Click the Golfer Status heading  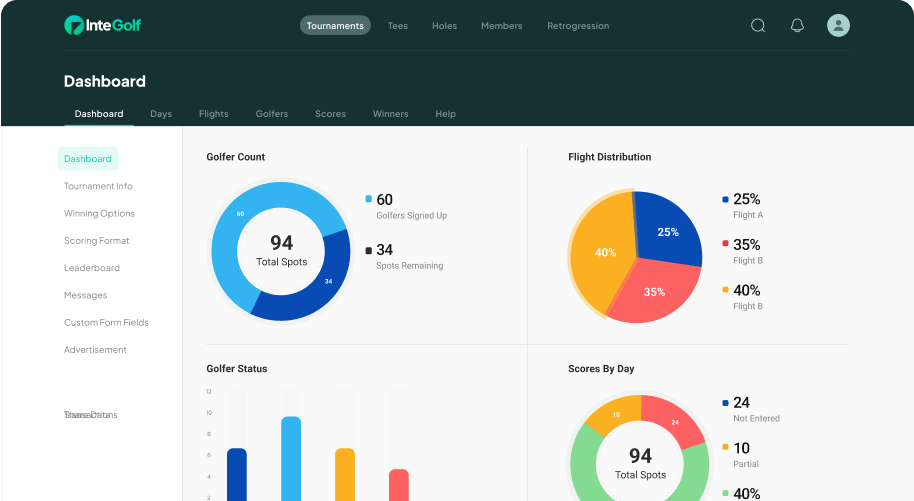237,369
